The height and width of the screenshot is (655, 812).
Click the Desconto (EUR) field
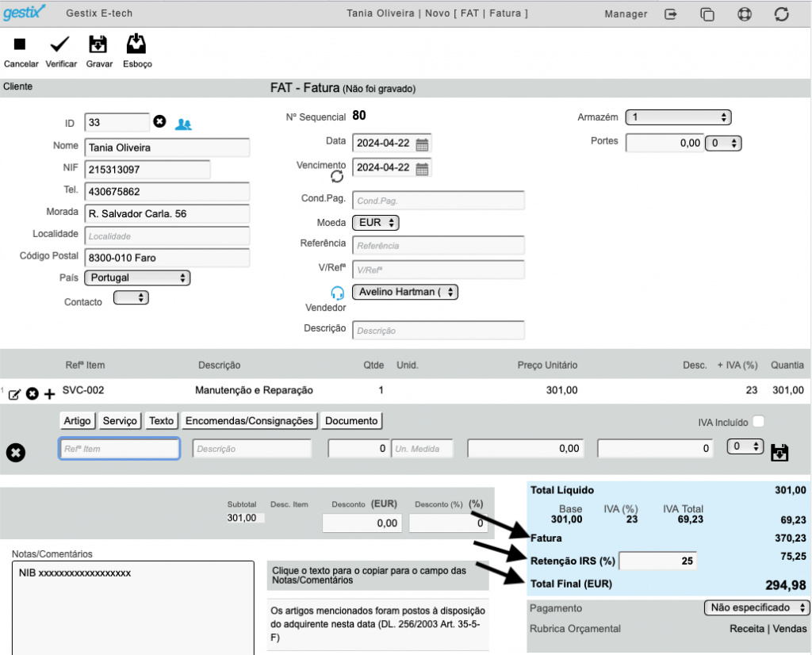click(362, 523)
